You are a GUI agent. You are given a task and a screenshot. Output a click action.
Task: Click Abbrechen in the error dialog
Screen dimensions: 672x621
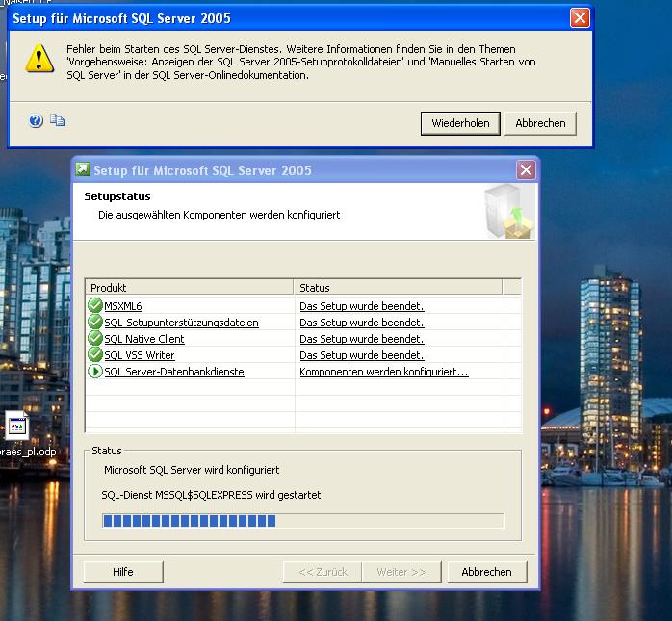point(540,123)
